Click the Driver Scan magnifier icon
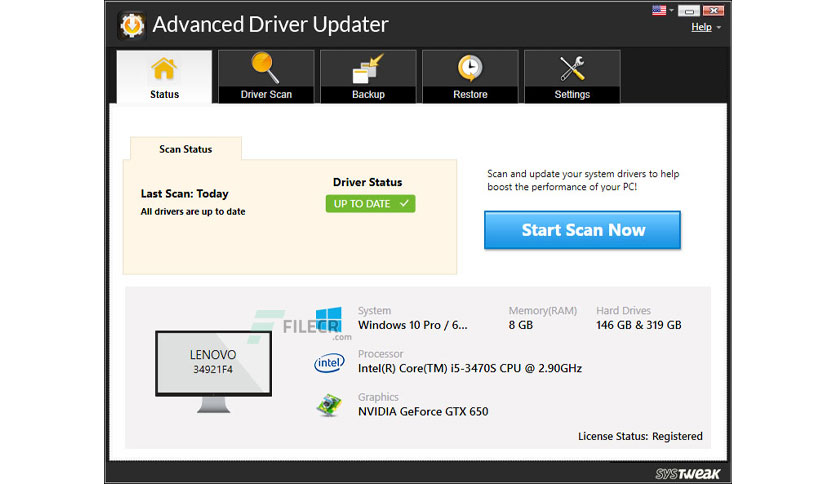The width and height of the screenshot is (836, 484). click(264, 67)
